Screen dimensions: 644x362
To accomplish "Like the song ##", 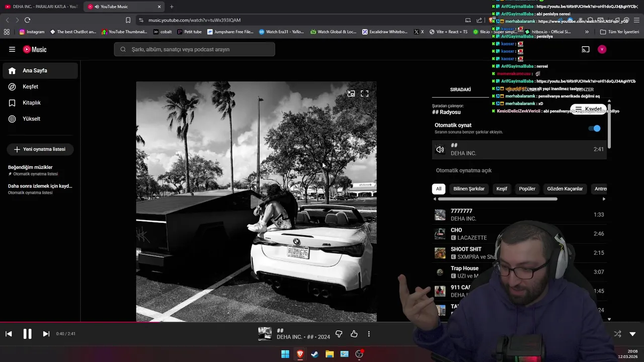I will [354, 334].
